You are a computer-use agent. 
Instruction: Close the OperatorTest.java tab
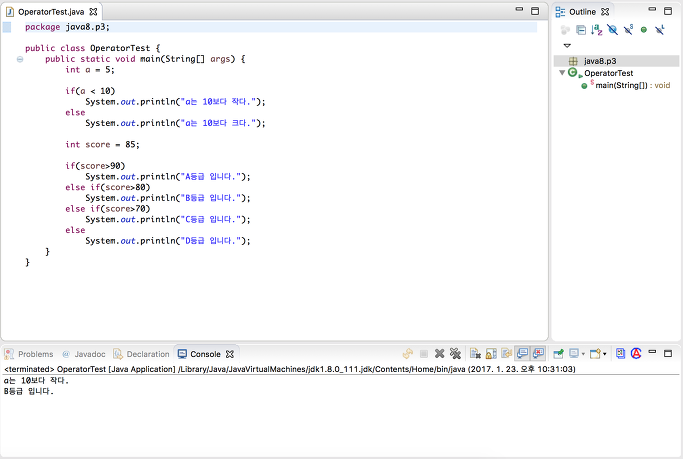pos(93,12)
